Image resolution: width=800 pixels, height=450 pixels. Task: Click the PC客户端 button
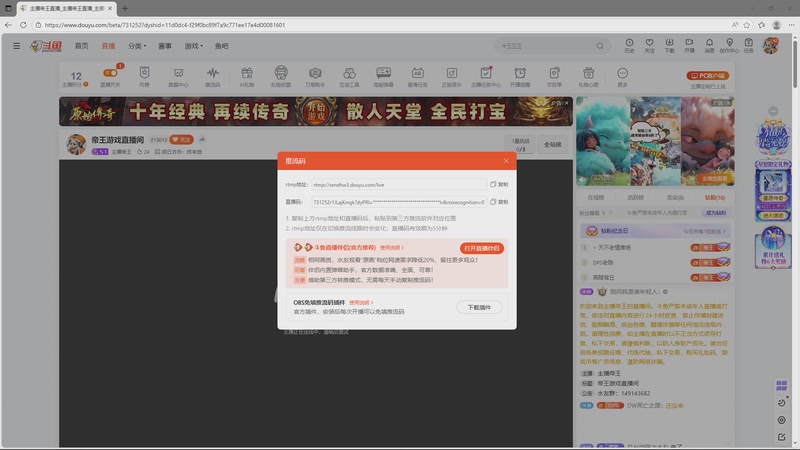(x=708, y=76)
